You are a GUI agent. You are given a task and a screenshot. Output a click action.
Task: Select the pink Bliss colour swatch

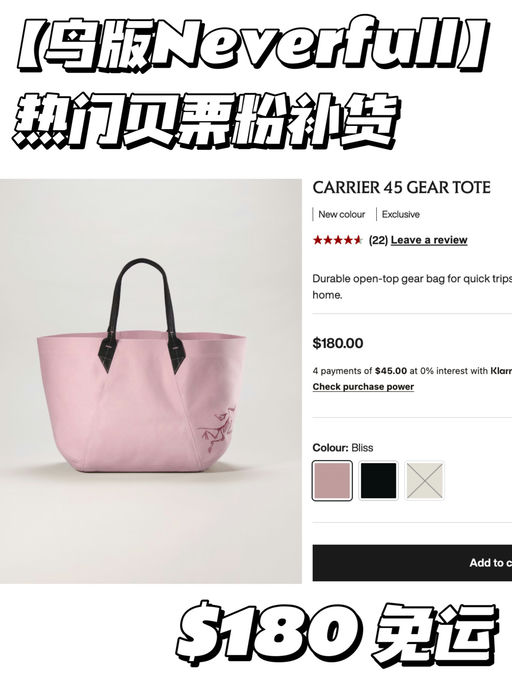tap(332, 480)
